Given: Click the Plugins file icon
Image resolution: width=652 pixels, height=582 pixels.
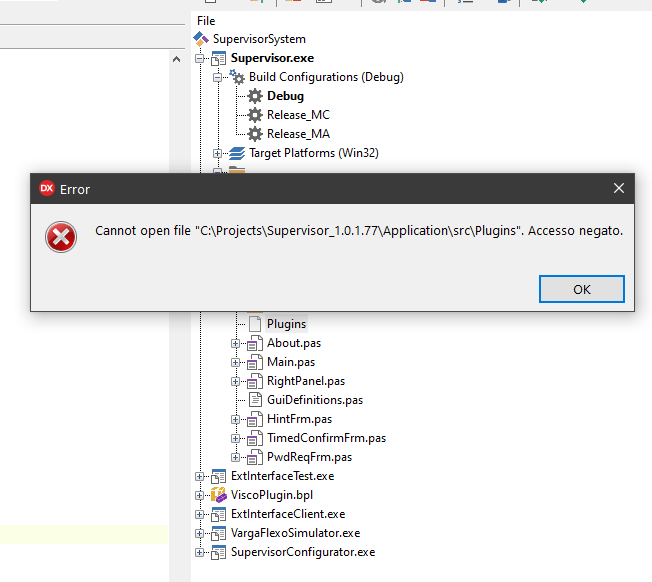Looking at the screenshot, I should tap(255, 324).
